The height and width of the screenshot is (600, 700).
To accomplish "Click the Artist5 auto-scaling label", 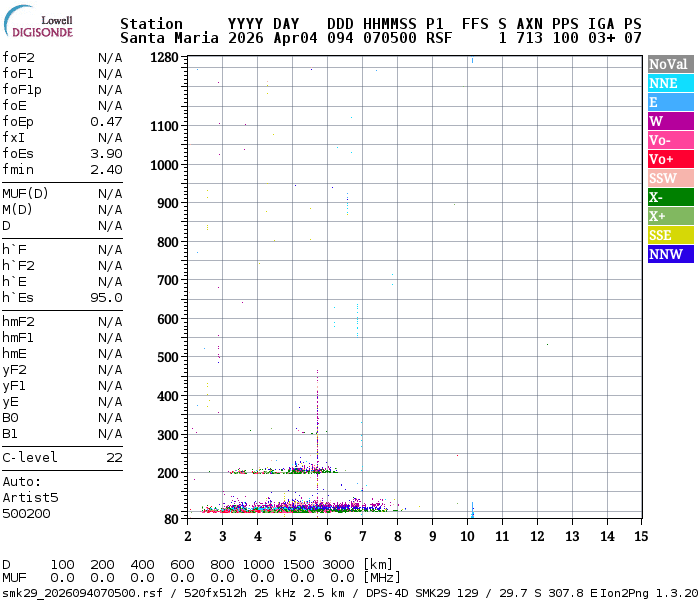I will pyautogui.click(x=30, y=497).
